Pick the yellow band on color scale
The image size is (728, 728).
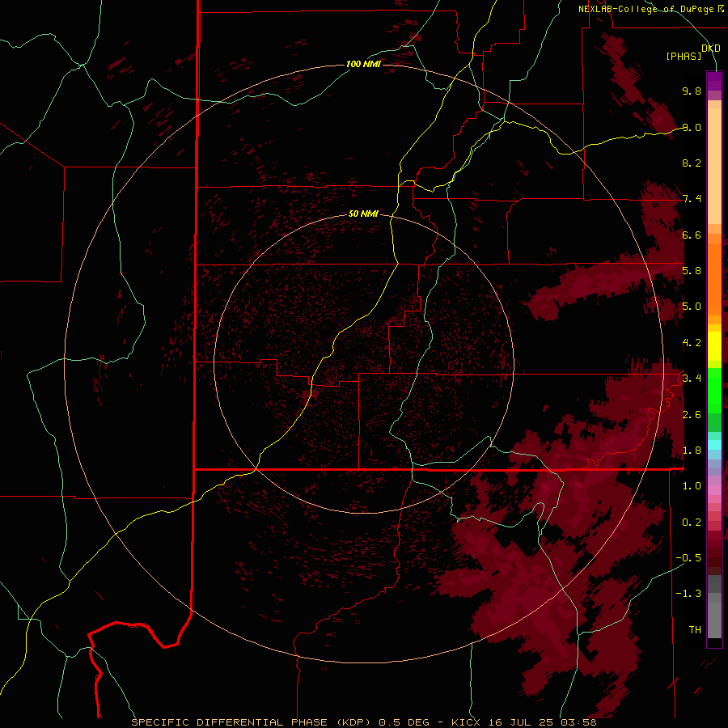coord(714,346)
